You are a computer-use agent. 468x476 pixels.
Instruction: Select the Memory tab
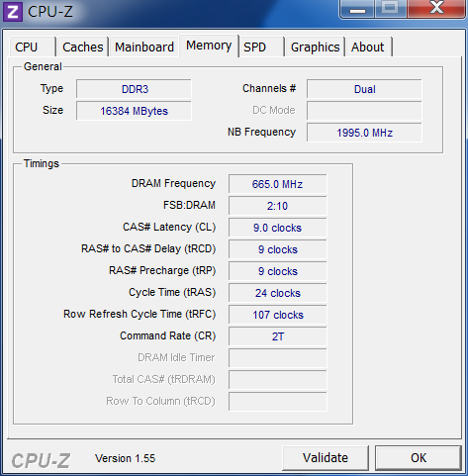pos(209,46)
